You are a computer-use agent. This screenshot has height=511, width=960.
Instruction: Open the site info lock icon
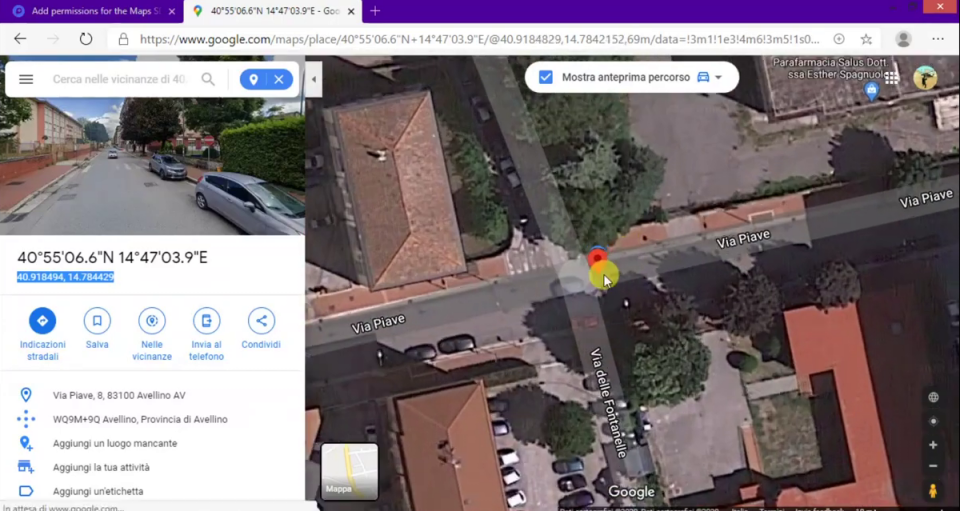click(124, 39)
